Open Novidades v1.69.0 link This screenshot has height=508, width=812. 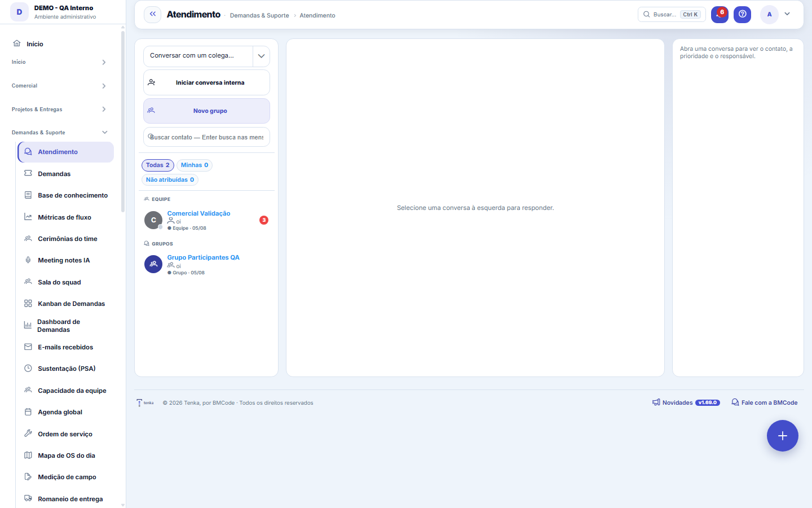tap(686, 402)
